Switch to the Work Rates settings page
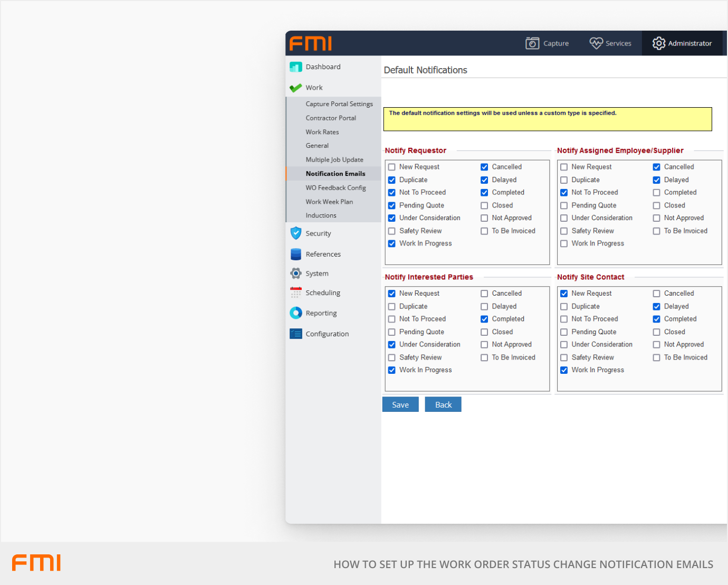The width and height of the screenshot is (728, 585). (x=322, y=131)
